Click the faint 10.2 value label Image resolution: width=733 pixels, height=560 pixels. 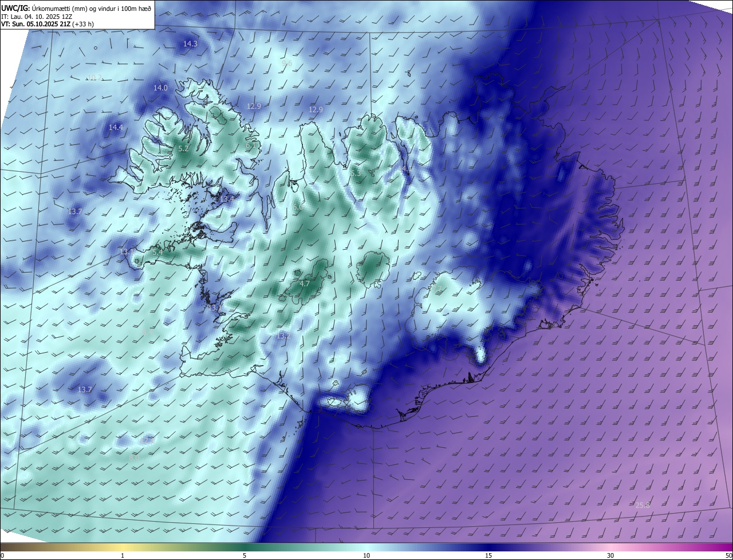tap(94, 78)
